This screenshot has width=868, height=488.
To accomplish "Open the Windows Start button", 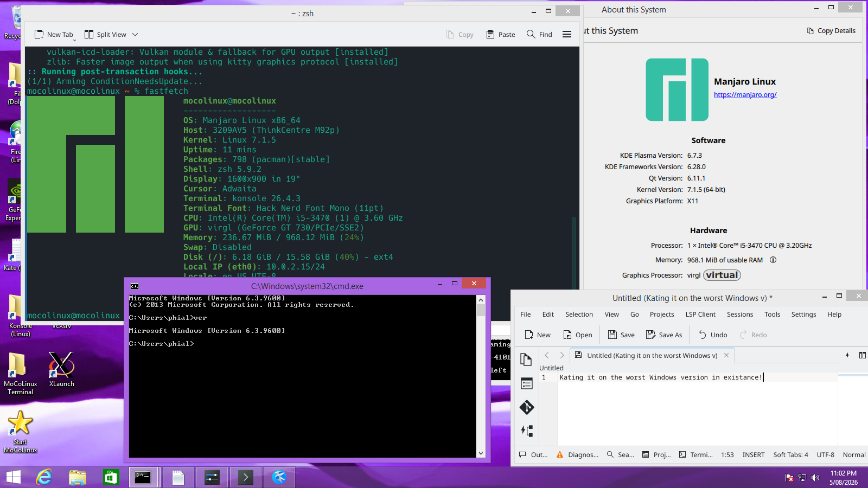I will click(x=14, y=477).
